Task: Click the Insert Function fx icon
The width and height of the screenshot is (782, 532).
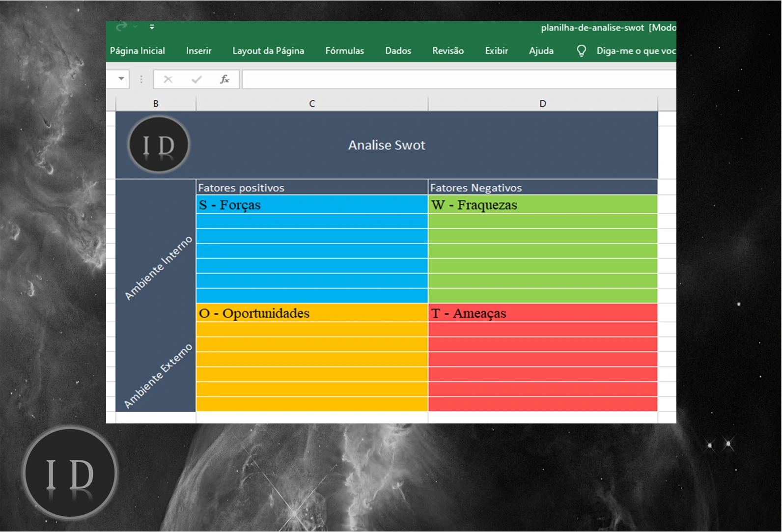Action: [x=224, y=79]
